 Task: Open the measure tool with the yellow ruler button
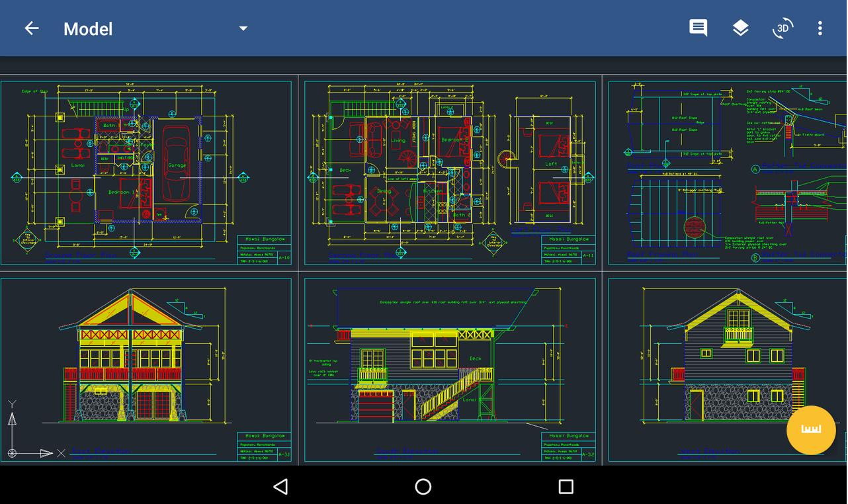coord(811,430)
